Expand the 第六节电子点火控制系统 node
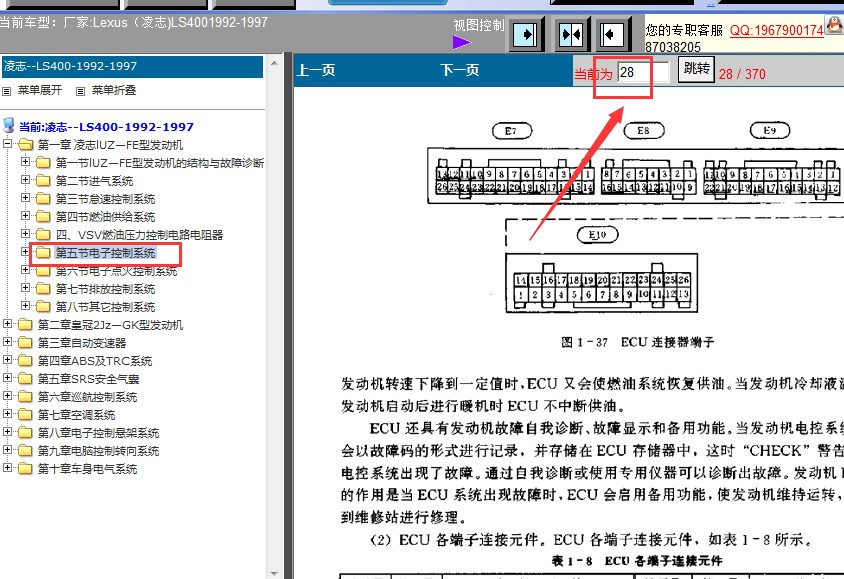This screenshot has width=844, height=579. 25,270
